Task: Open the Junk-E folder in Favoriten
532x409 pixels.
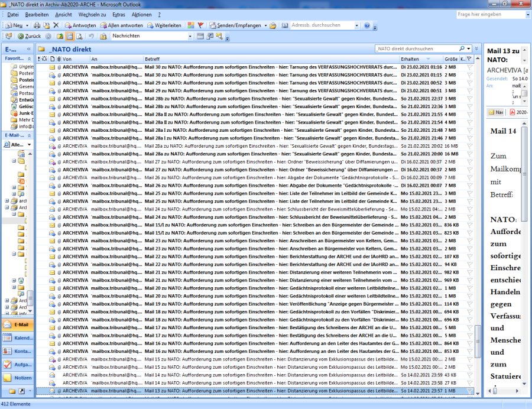Action: pos(22,113)
